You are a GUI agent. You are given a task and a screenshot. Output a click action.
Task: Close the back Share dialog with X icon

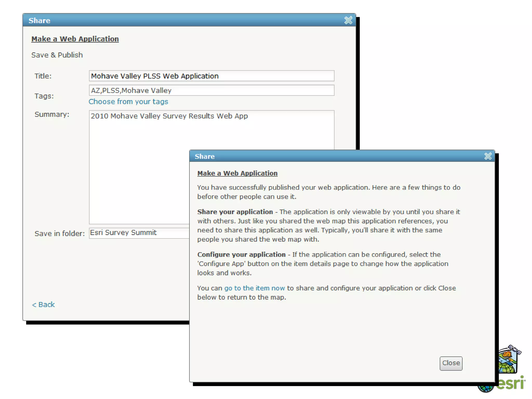[x=348, y=20]
